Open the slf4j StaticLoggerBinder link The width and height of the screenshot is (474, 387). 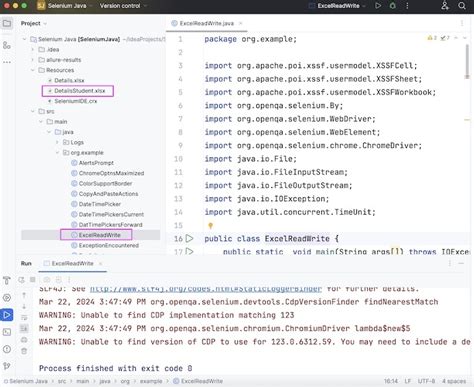pyautogui.click(x=206, y=289)
